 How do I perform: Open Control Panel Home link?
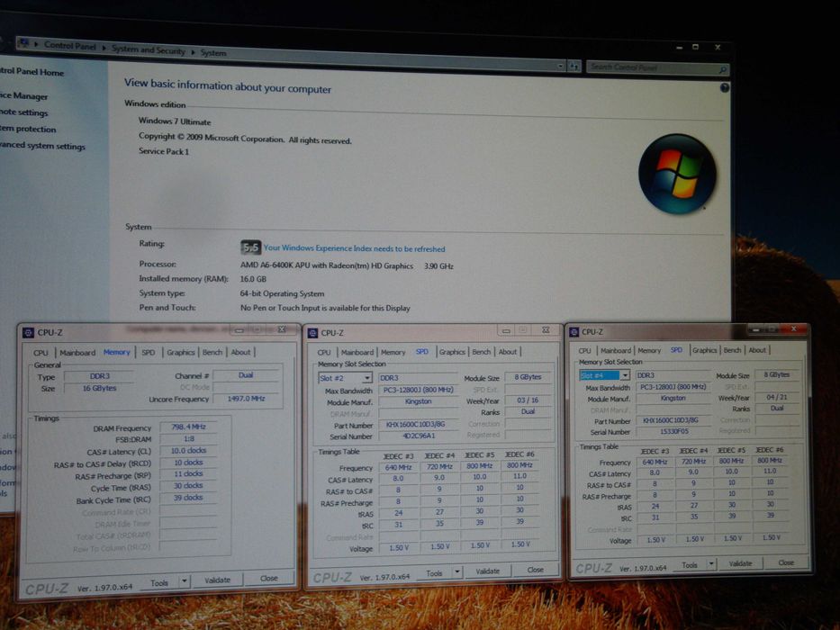pos(32,71)
